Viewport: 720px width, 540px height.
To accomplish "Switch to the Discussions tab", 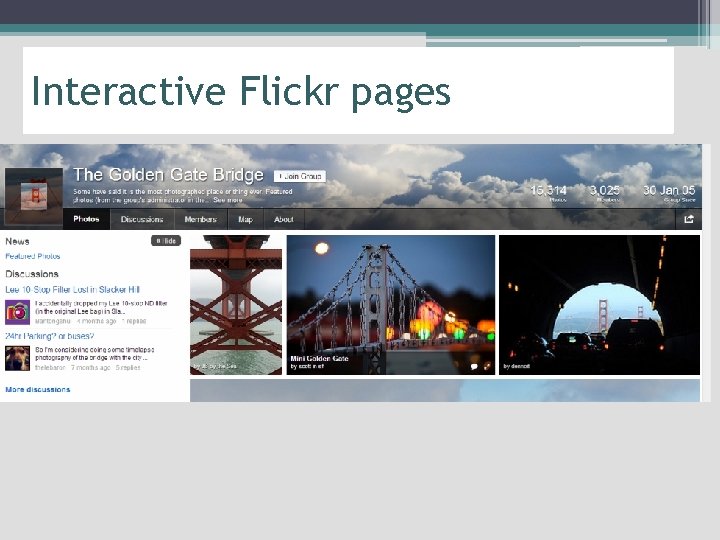I will (142, 219).
